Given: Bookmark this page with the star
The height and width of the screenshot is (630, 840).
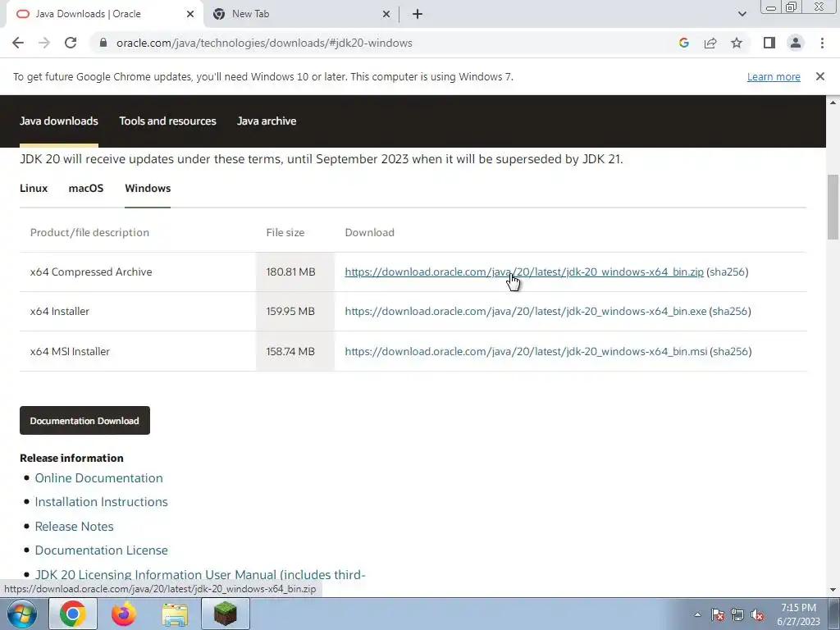Looking at the screenshot, I should coord(737,43).
